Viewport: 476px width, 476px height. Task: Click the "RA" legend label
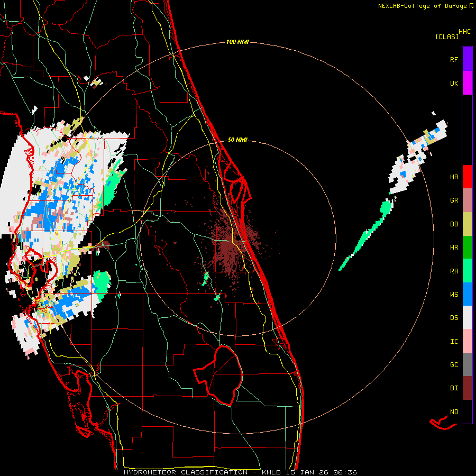tap(454, 271)
